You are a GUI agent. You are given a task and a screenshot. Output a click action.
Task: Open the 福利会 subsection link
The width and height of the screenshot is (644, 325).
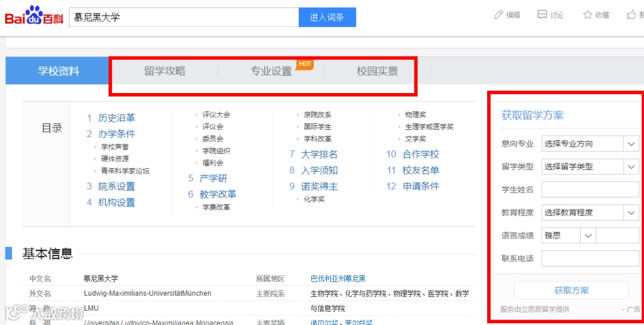[213, 163]
